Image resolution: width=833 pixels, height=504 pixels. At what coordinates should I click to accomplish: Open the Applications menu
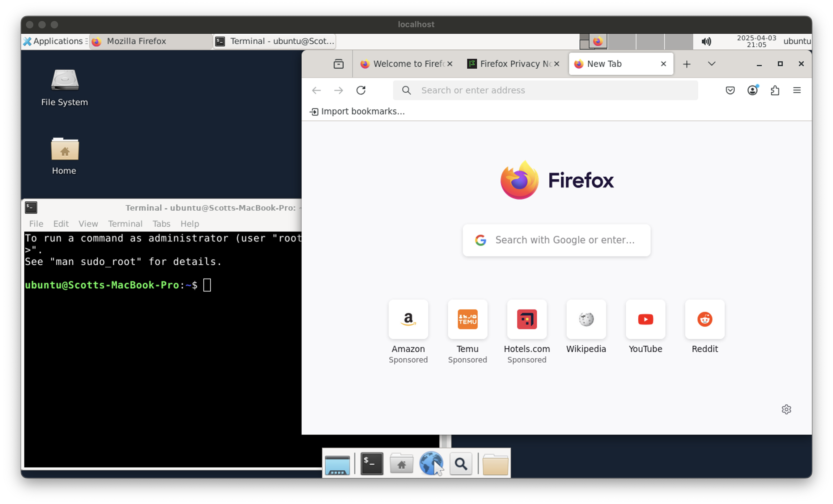54,41
